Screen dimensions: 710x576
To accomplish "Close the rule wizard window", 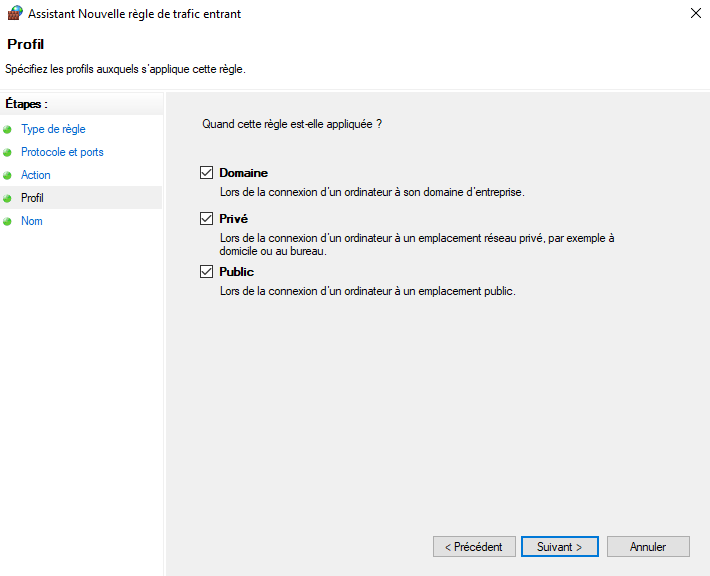I will pyautogui.click(x=694, y=14).
